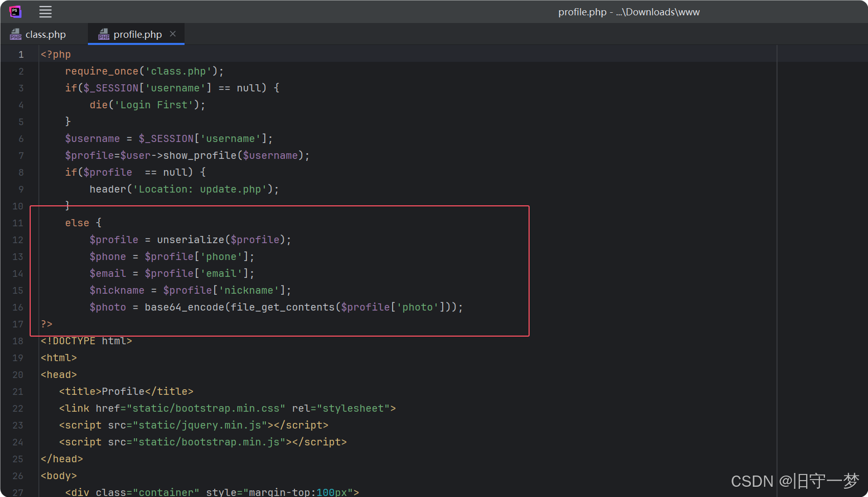Screen dimensions: 868x497
Task: Click the window title profile.php - ...\Downloads\www
Action: point(629,12)
